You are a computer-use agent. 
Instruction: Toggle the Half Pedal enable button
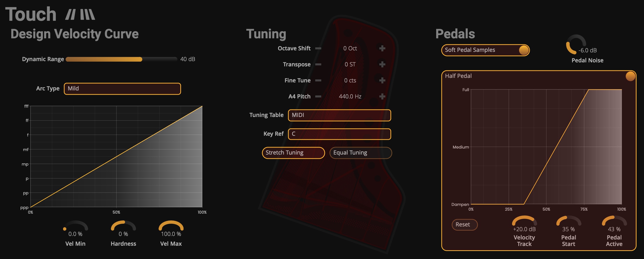(630, 76)
